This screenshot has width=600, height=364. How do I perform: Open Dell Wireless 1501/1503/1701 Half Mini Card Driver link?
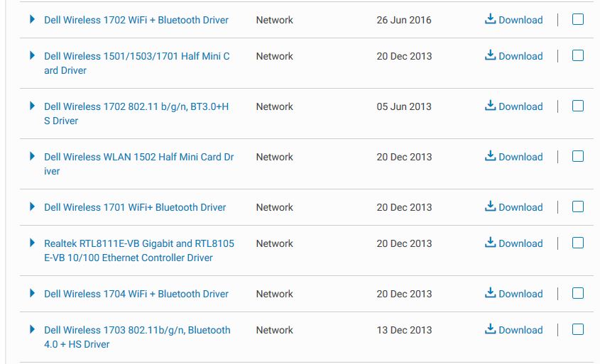pos(137,63)
